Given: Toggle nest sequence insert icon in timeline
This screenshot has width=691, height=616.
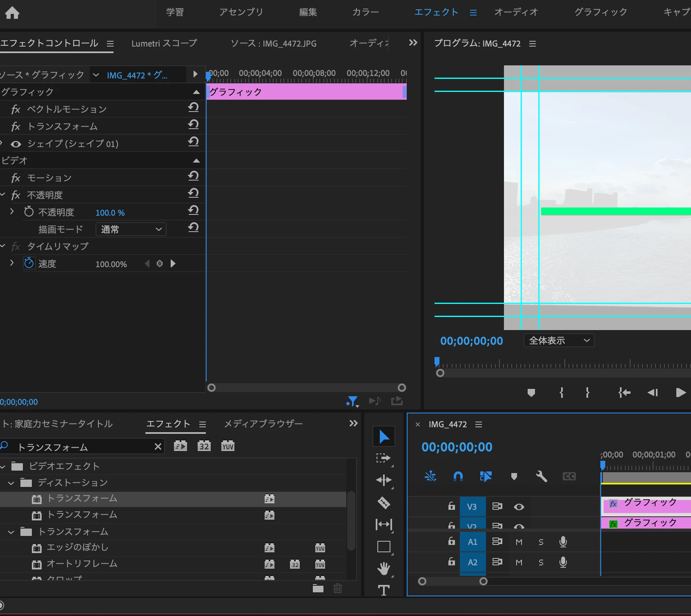Looking at the screenshot, I should (430, 476).
